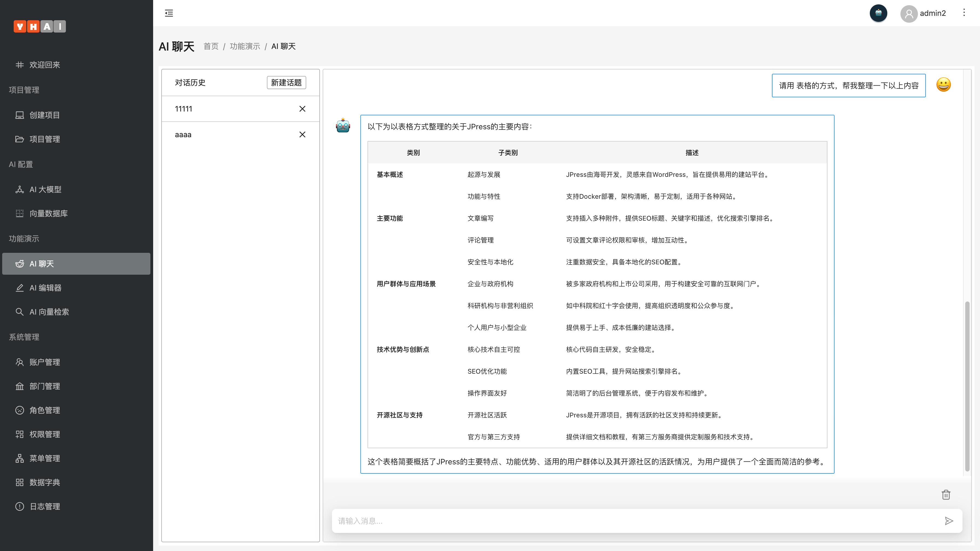Image resolution: width=980 pixels, height=551 pixels.
Task: Open AI 编辑器 menu item
Action: pyautogui.click(x=76, y=288)
